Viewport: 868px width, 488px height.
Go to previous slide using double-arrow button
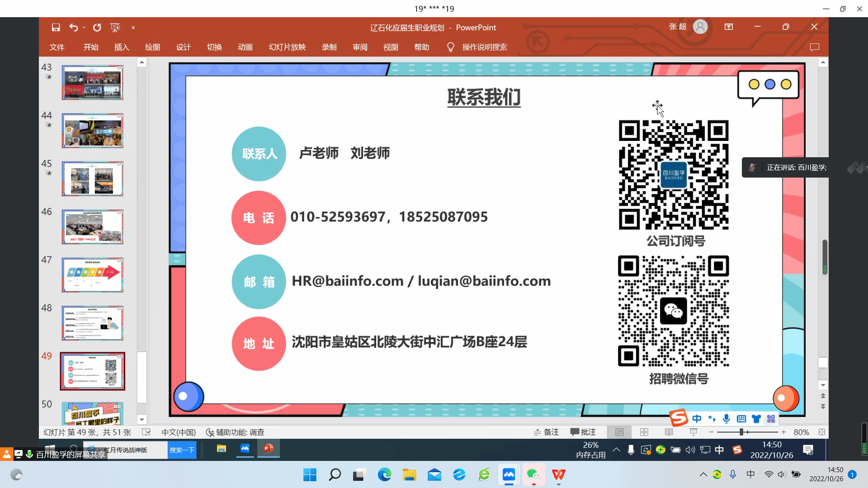click(823, 396)
